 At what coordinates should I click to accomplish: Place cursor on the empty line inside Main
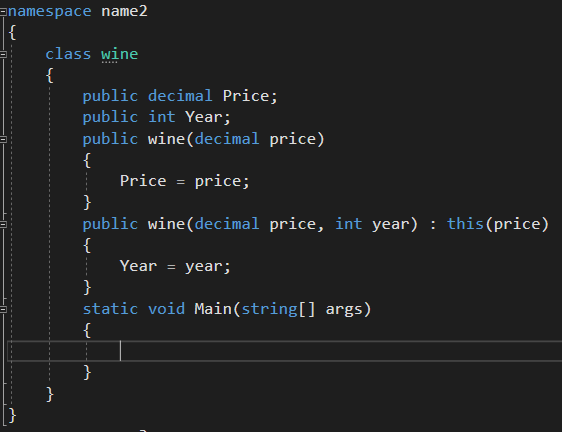pos(285,351)
